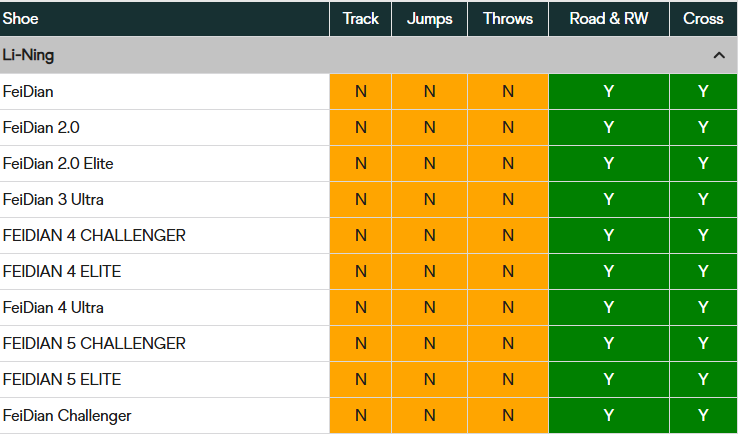
Task: Select the FEIDIAN 5 CHALLENGER shoe name
Action: click(94, 343)
